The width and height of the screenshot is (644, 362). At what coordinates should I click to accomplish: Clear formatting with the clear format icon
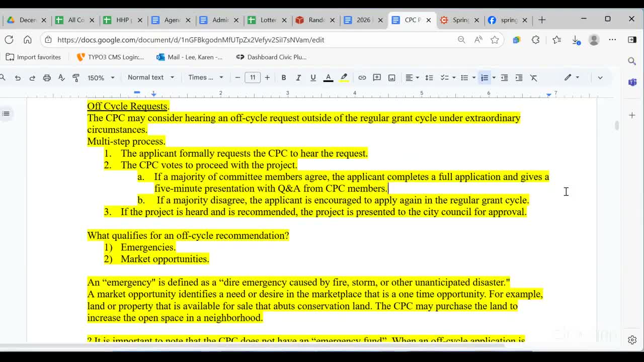coord(534,77)
